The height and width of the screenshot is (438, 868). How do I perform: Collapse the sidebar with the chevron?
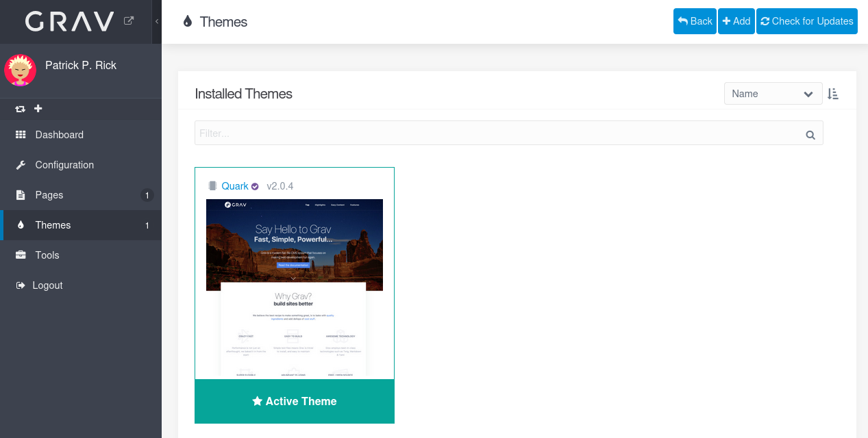tap(157, 22)
